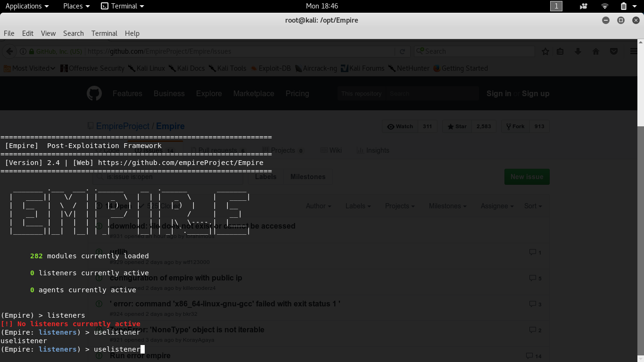Open the Author filter dropdown
Image resolution: width=644 pixels, height=362 pixels.
click(318, 206)
